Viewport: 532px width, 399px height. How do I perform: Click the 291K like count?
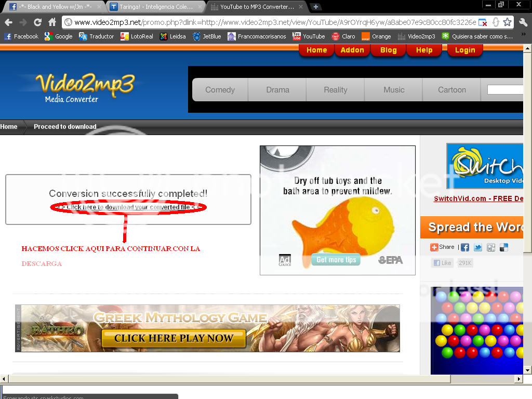click(x=465, y=263)
